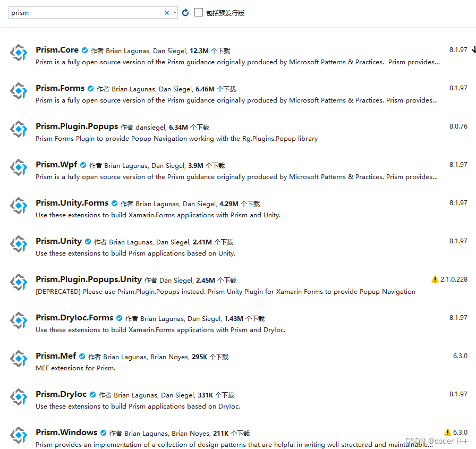This screenshot has height=449, width=476.
Task: Click verified badge next to Prism.Windows
Action: pyautogui.click(x=103, y=433)
